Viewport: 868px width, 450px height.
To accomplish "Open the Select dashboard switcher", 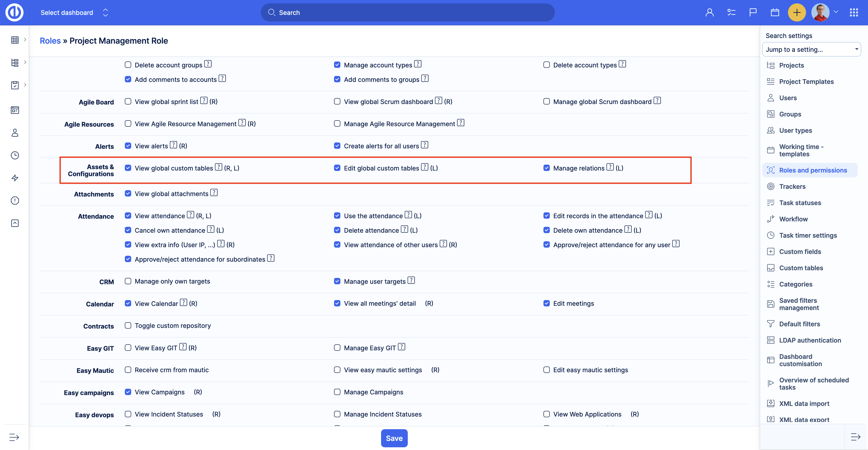I will (74, 13).
